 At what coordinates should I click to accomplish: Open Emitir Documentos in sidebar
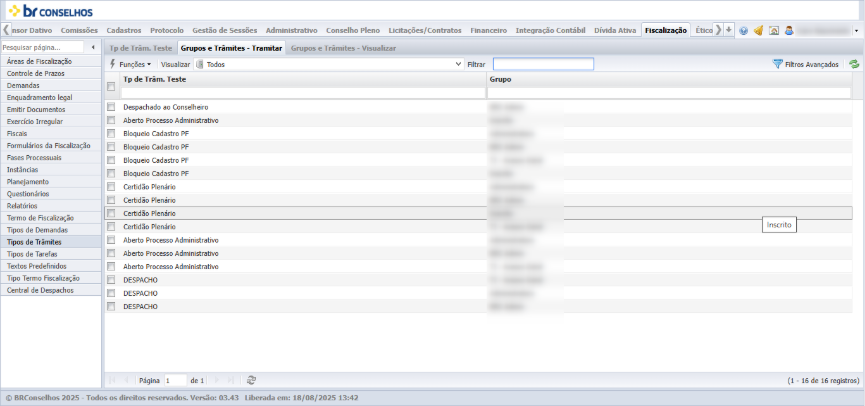[x=51, y=109]
